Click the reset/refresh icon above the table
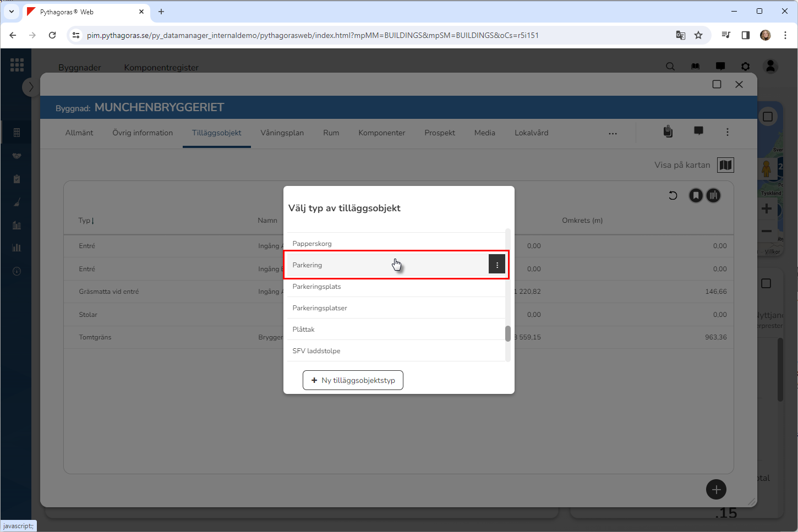Viewport: 798px width, 532px height. point(673,195)
